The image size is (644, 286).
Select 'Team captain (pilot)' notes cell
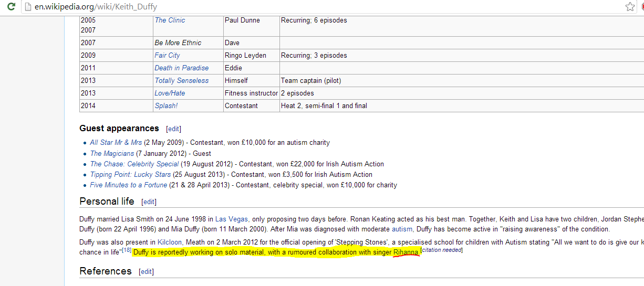(x=462, y=81)
